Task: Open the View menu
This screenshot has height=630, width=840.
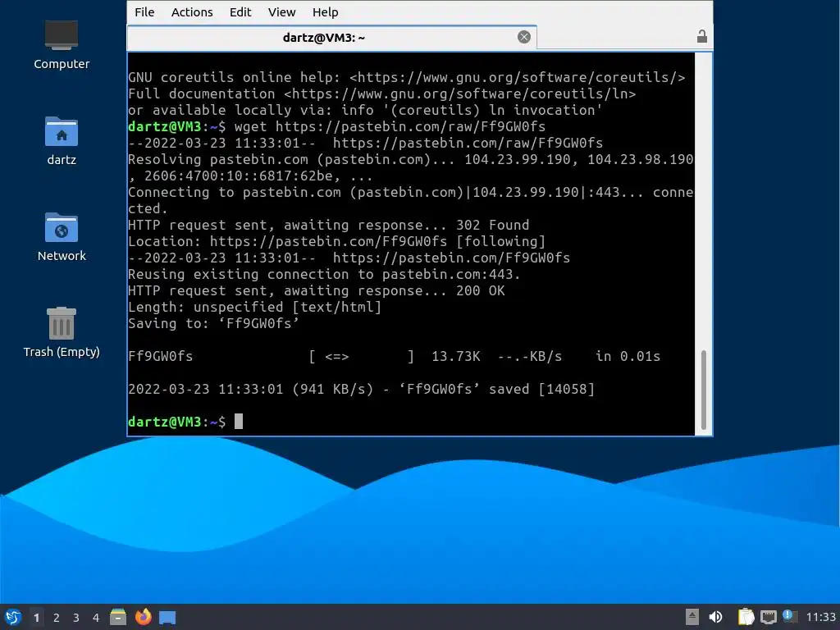Action: pyautogui.click(x=282, y=11)
